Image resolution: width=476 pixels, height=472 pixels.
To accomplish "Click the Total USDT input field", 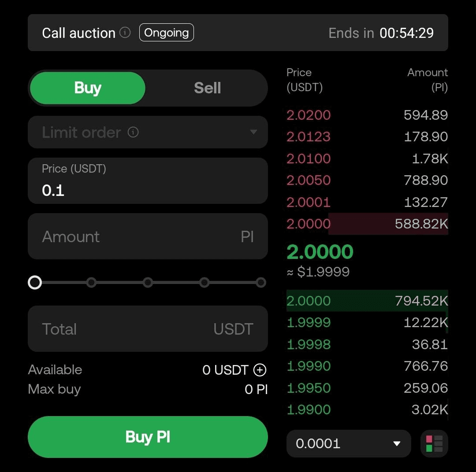I will click(148, 328).
